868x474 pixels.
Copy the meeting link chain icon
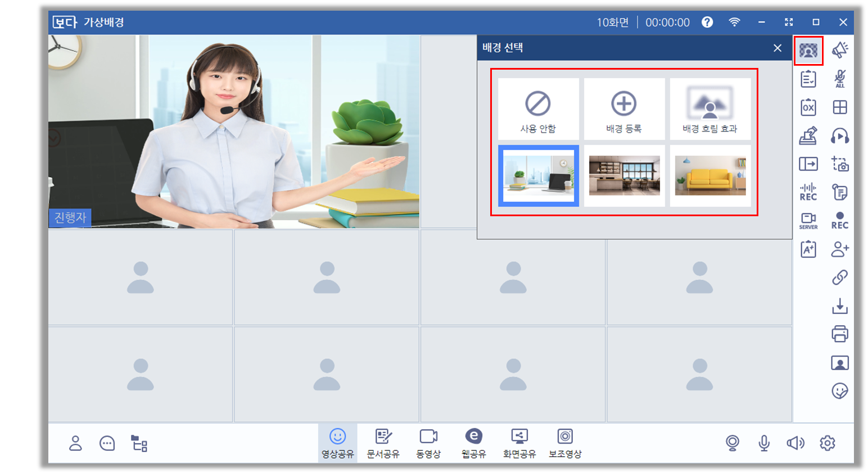coord(840,277)
